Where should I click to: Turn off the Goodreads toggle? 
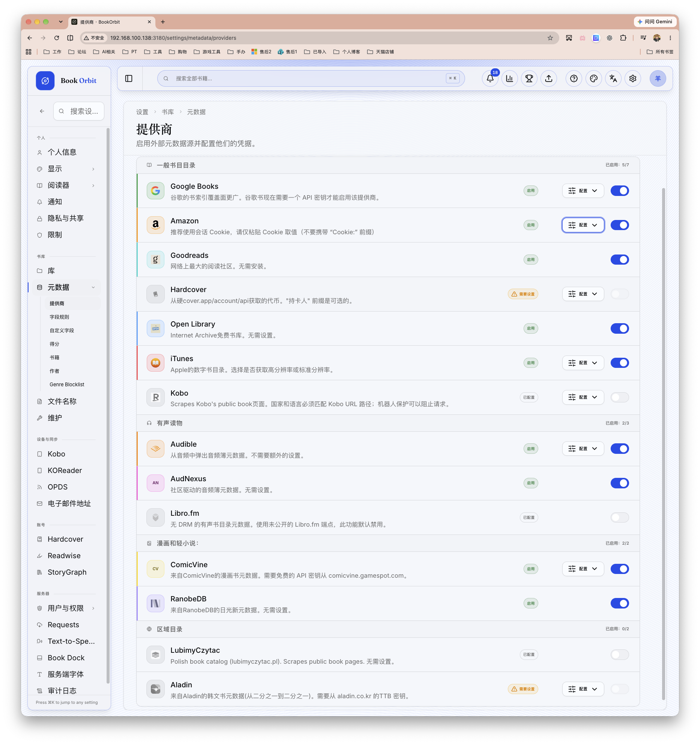[x=620, y=260]
